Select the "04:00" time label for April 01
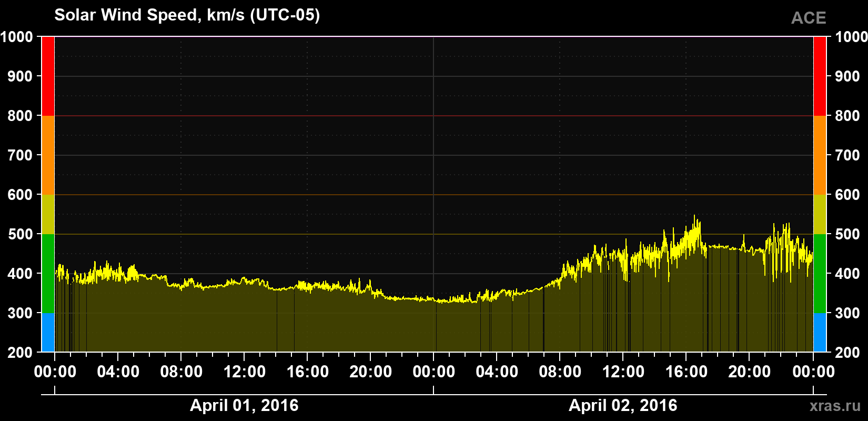The width and height of the screenshot is (868, 421). coord(118,372)
